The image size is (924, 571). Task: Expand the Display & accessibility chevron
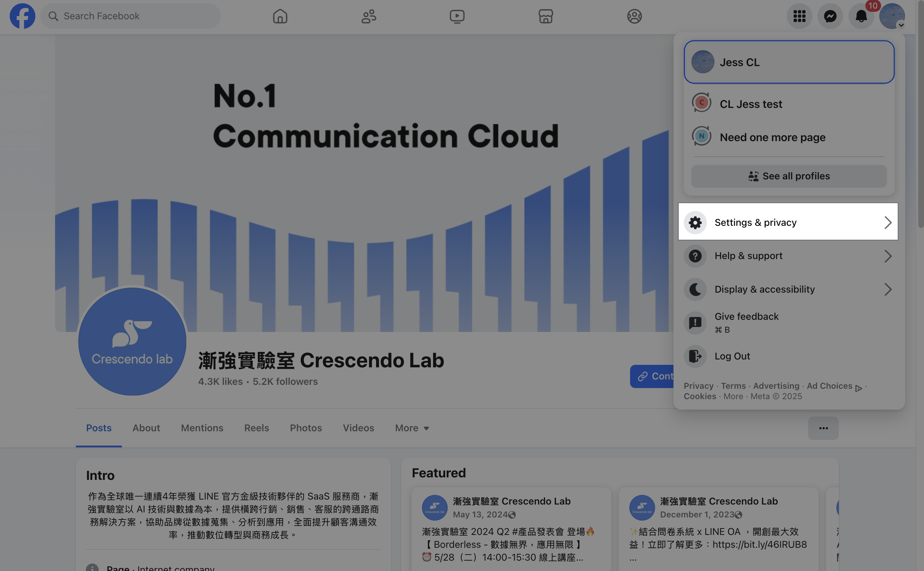[x=888, y=289]
